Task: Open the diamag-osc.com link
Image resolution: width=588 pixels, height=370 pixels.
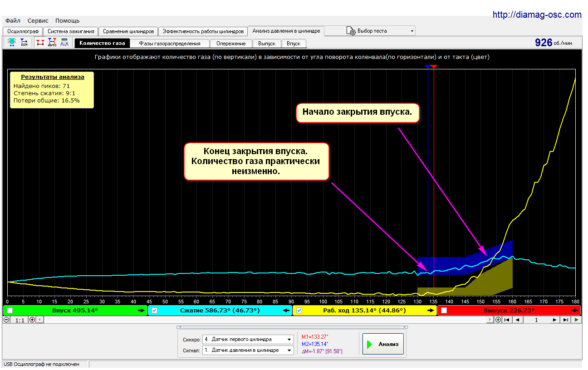Action: [537, 15]
